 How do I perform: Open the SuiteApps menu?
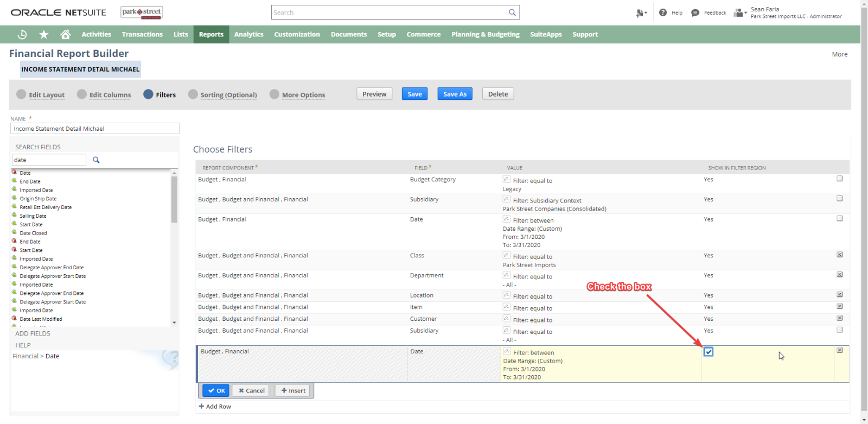pos(546,34)
